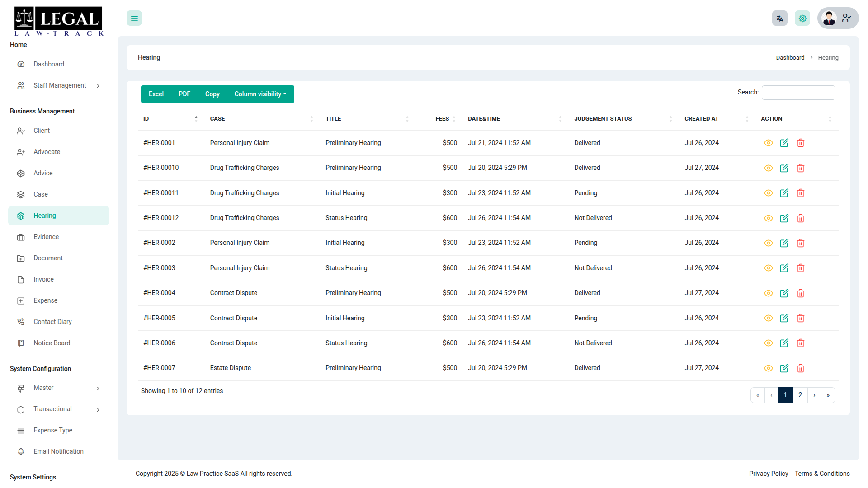The width and height of the screenshot is (868, 488).
Task: Sort table by Created At column
Action: (x=717, y=119)
